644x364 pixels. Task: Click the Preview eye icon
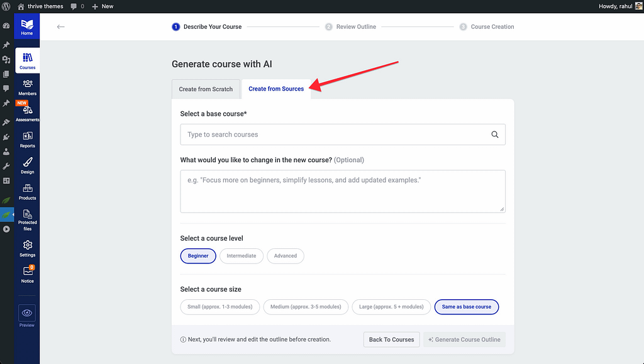(x=27, y=312)
